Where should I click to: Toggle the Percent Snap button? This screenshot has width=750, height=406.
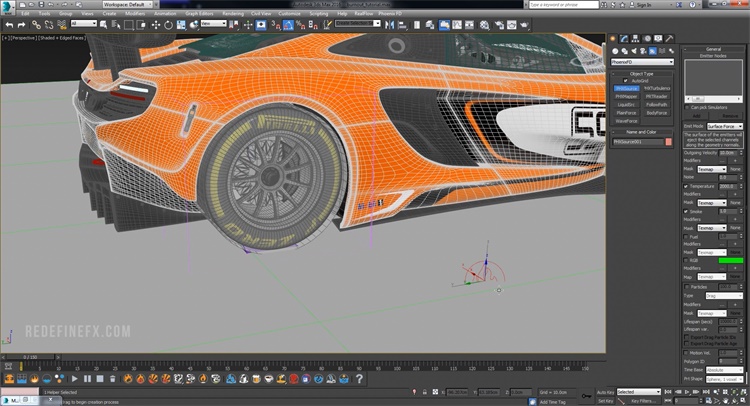click(300, 25)
